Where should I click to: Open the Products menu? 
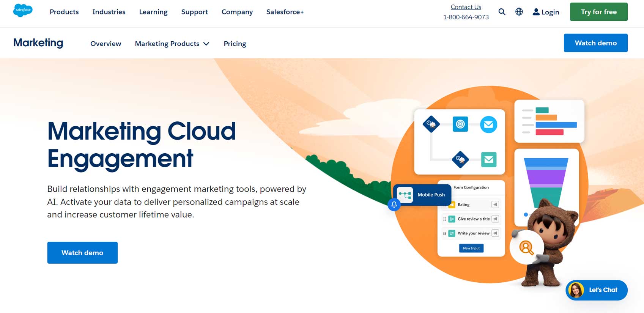(64, 12)
